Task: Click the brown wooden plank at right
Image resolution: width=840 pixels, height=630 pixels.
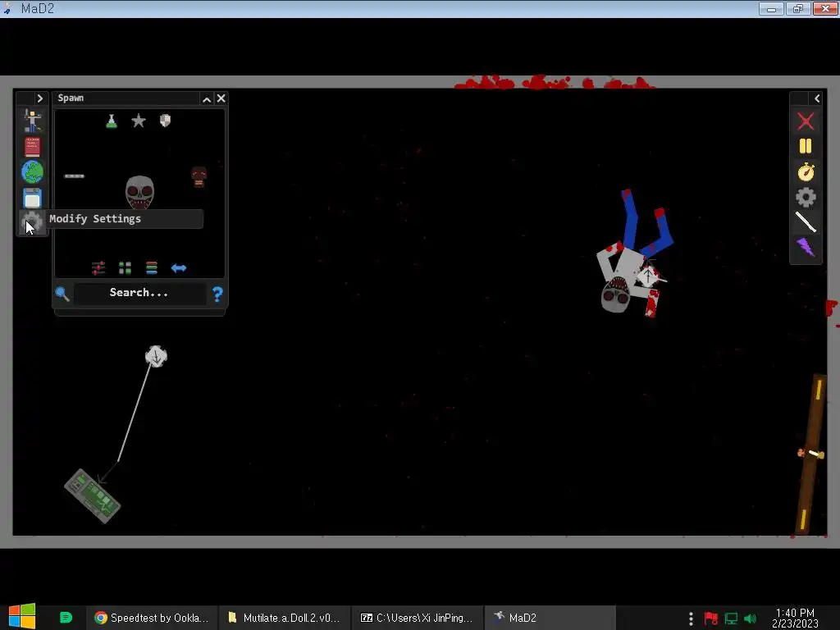Action: [810, 454]
